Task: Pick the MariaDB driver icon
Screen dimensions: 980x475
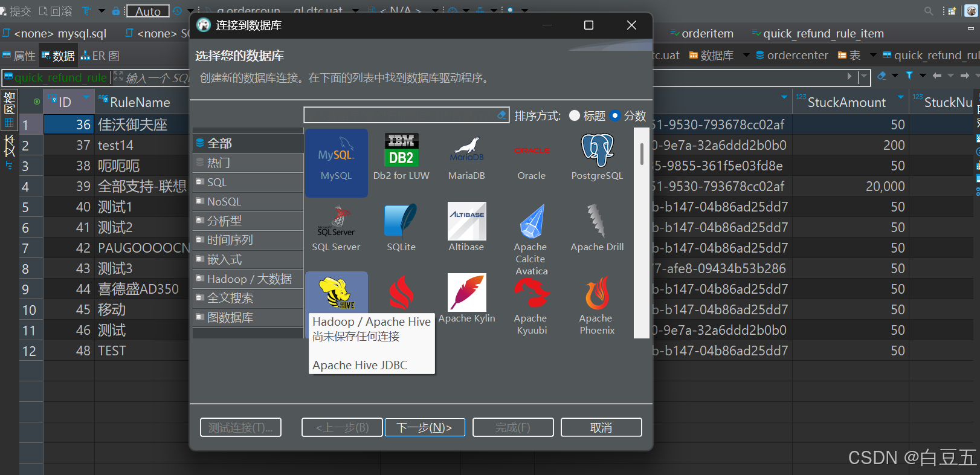Action: point(466,157)
